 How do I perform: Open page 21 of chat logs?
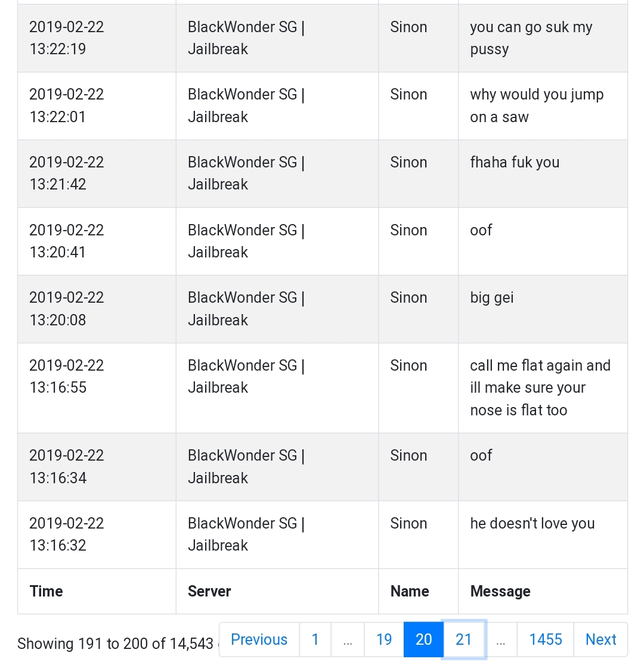point(464,639)
